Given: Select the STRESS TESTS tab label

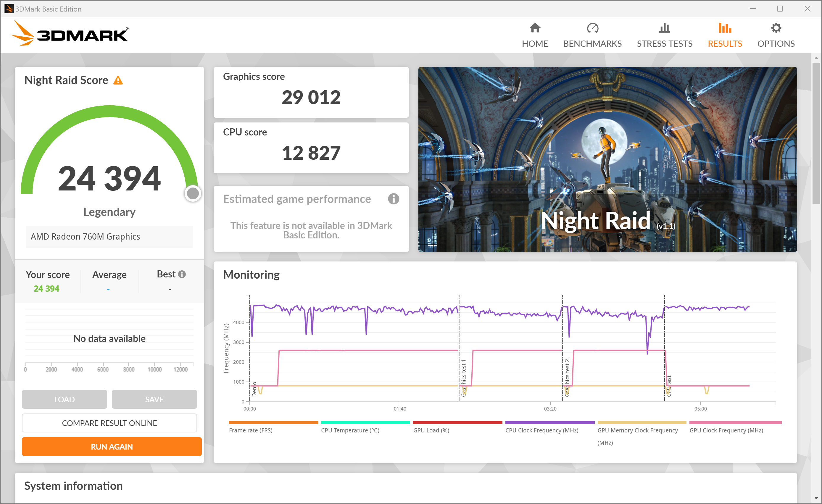Looking at the screenshot, I should coord(665,44).
